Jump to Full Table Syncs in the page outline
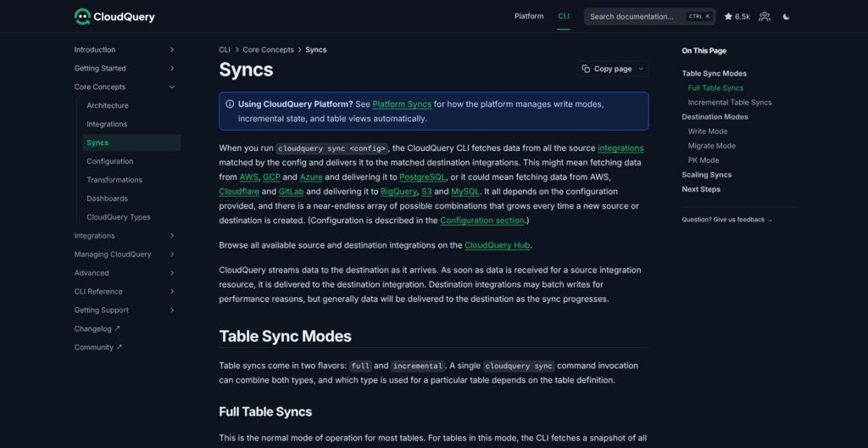The image size is (868, 448). [715, 87]
